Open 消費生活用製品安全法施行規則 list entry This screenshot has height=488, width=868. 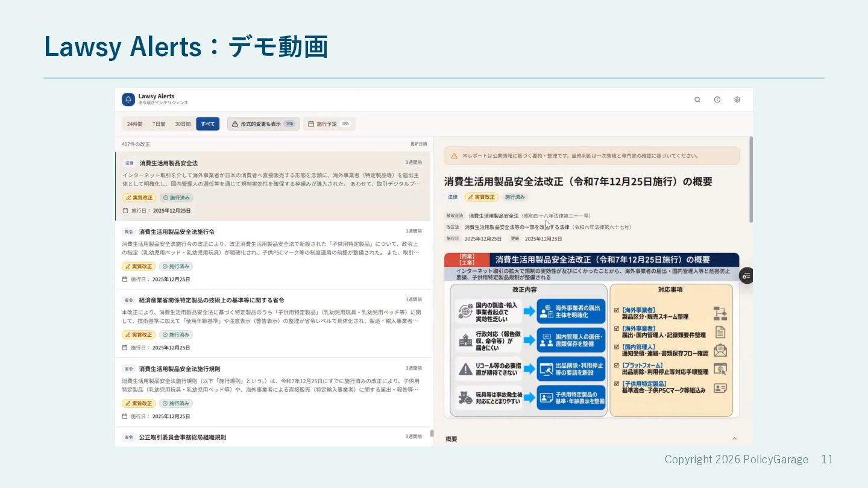click(x=272, y=392)
